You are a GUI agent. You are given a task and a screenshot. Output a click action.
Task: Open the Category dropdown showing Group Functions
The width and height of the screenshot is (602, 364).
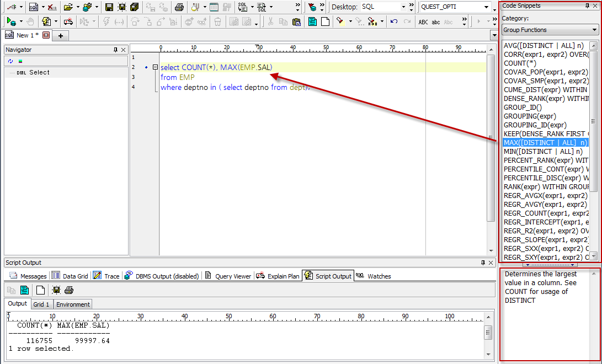point(594,30)
